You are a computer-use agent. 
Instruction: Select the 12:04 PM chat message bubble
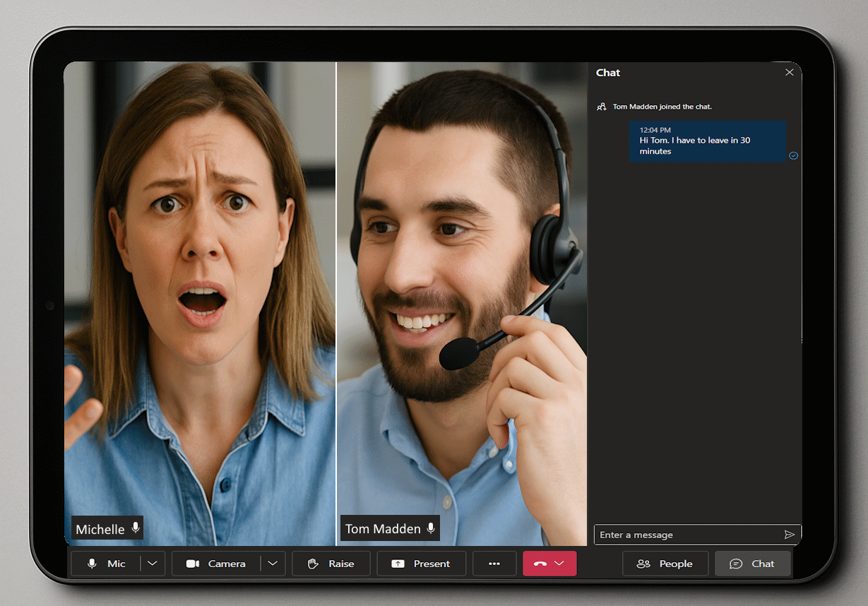click(x=707, y=141)
